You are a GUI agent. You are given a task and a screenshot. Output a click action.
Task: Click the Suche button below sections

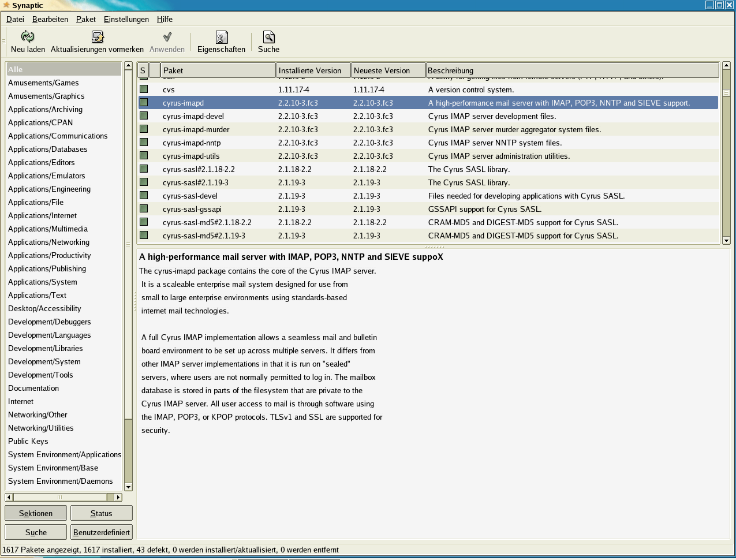coord(36,532)
